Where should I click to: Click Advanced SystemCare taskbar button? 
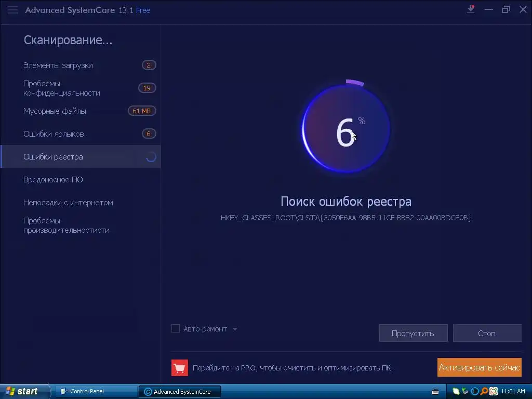tap(180, 392)
